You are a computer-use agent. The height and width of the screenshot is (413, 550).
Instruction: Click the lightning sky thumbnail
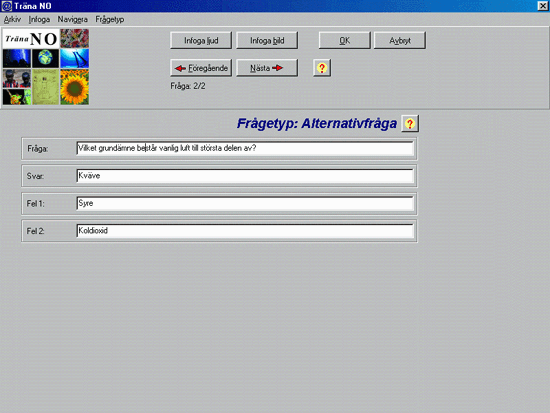click(x=17, y=58)
